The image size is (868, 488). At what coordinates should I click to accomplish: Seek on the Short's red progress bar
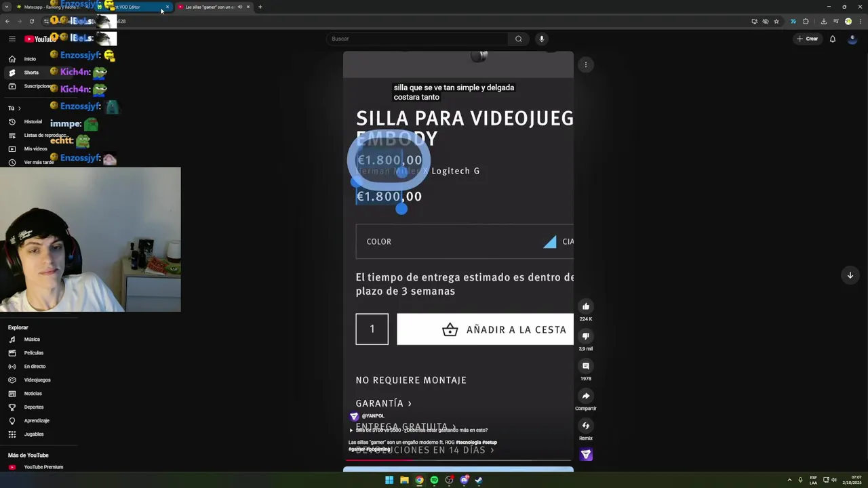(x=458, y=460)
